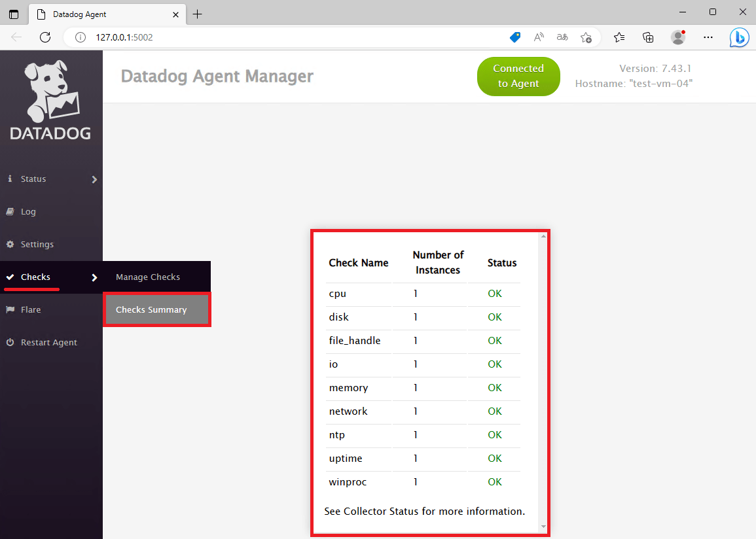Image resolution: width=756 pixels, height=539 pixels.
Task: Click the OK status for memory
Action: [495, 388]
